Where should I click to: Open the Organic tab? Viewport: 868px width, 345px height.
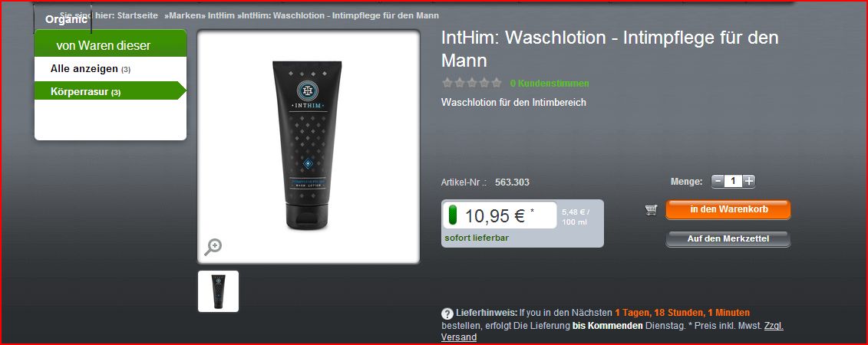pyautogui.click(x=65, y=19)
